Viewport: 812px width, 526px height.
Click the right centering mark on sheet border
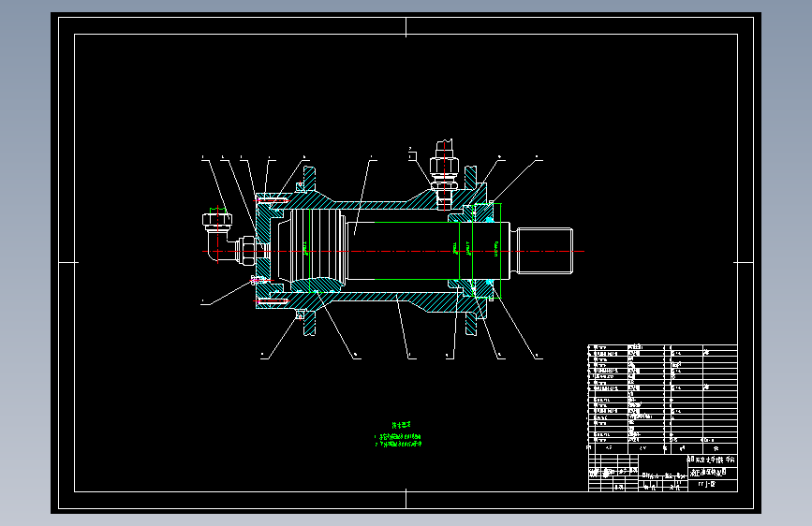744,262
